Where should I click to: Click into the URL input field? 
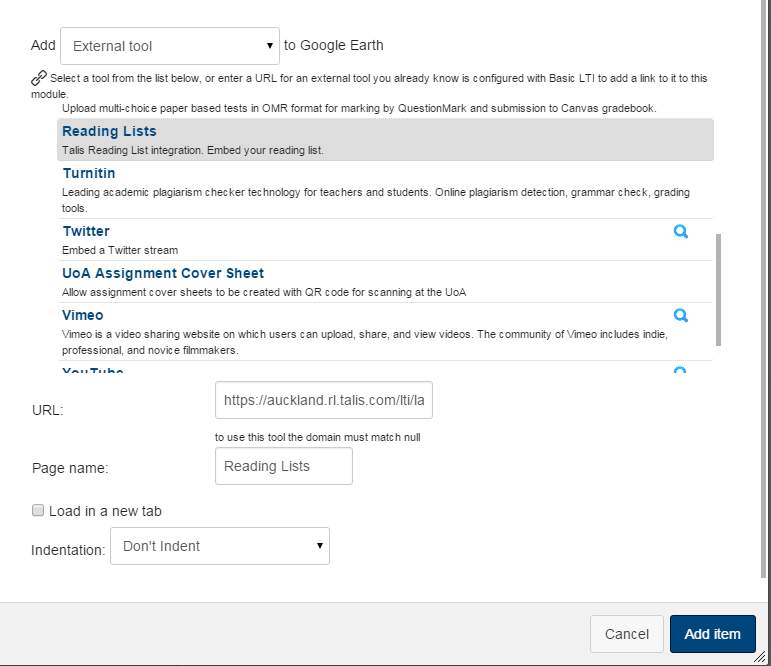click(x=324, y=400)
